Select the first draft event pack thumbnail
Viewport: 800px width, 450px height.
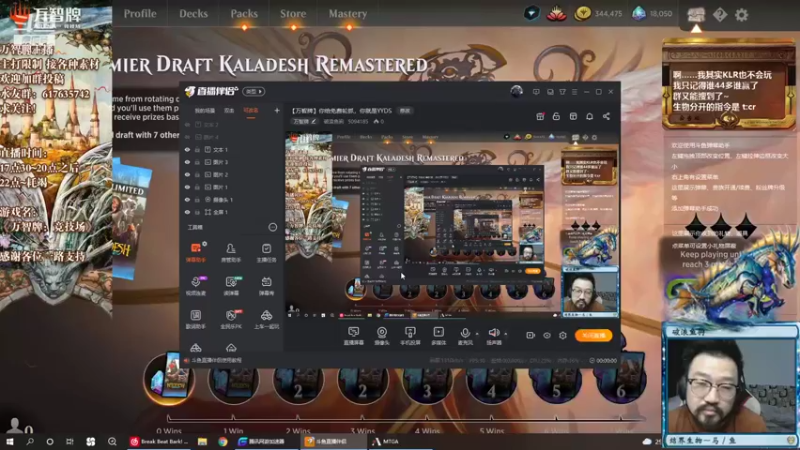[169, 379]
